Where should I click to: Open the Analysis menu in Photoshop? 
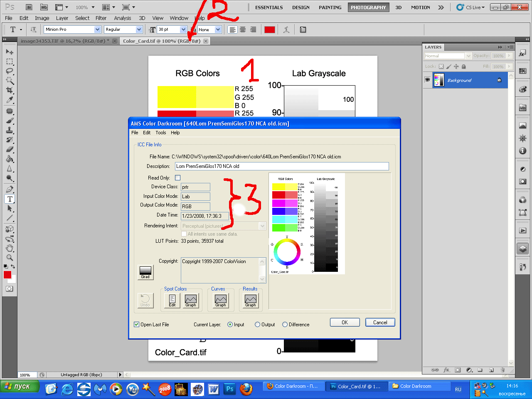(123, 18)
